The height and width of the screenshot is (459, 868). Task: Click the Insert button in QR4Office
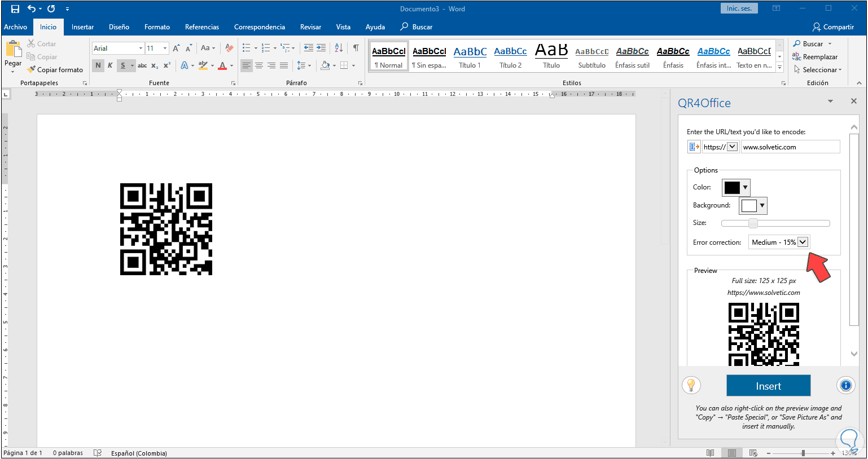[x=768, y=386]
